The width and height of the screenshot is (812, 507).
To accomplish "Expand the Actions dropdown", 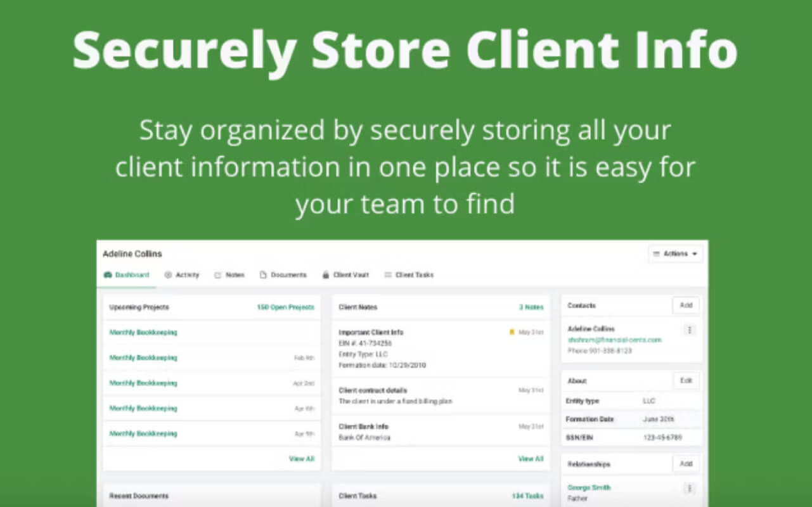I will [x=675, y=253].
